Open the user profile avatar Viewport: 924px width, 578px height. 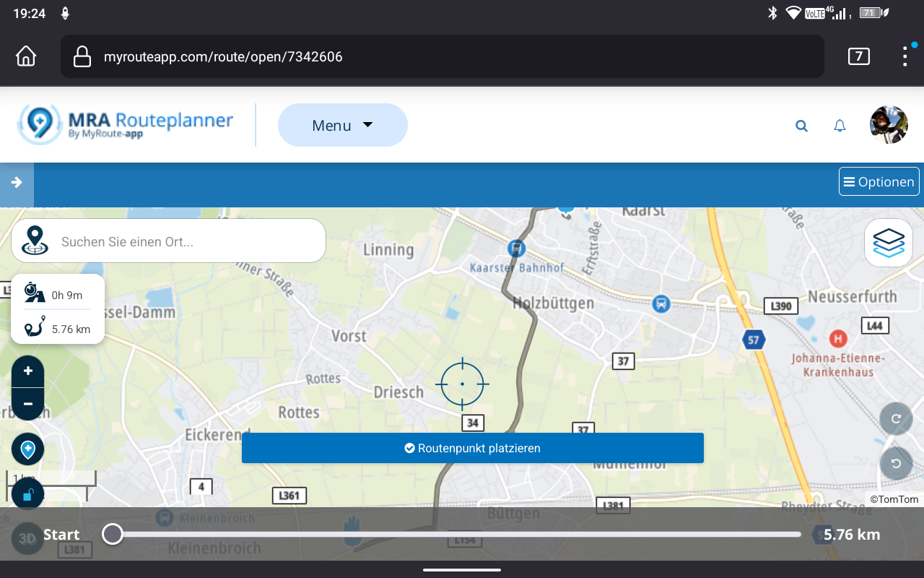pos(889,125)
